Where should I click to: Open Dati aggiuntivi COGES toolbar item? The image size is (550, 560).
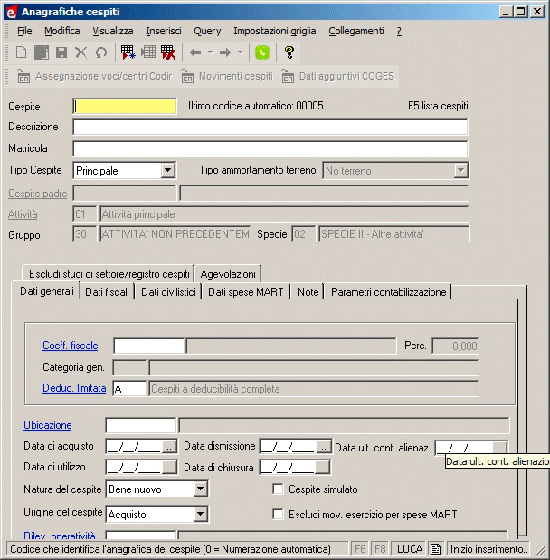tap(338, 76)
